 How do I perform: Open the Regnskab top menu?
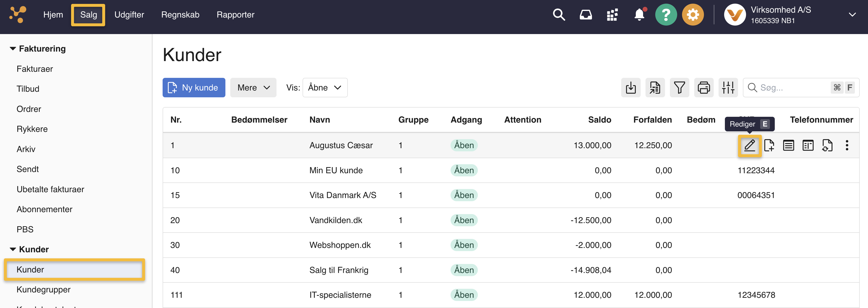pyautogui.click(x=180, y=15)
